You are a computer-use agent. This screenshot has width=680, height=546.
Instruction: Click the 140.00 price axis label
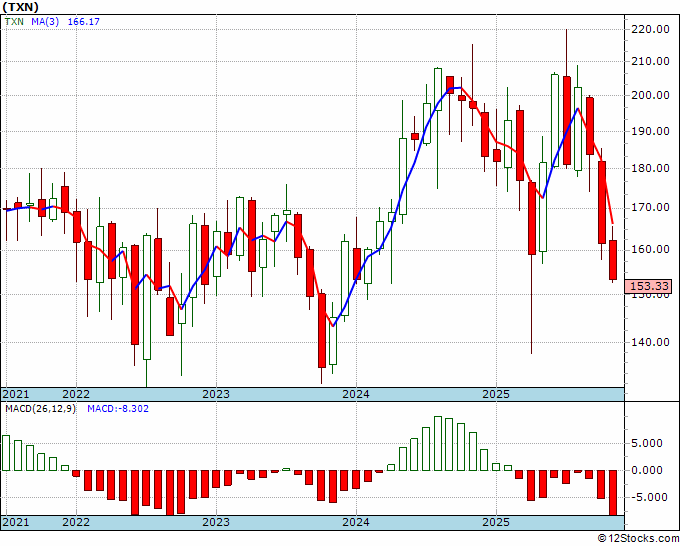click(x=649, y=342)
